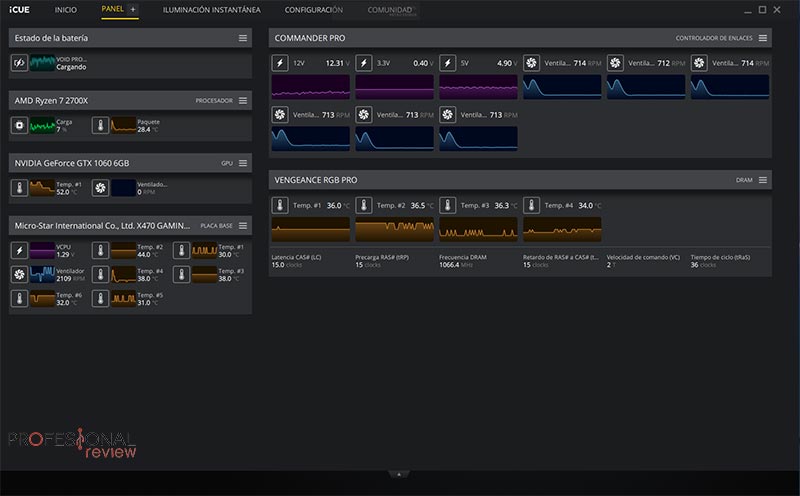
Task: Open AMD Ryzen 7 2700X widget menu
Action: (x=243, y=101)
